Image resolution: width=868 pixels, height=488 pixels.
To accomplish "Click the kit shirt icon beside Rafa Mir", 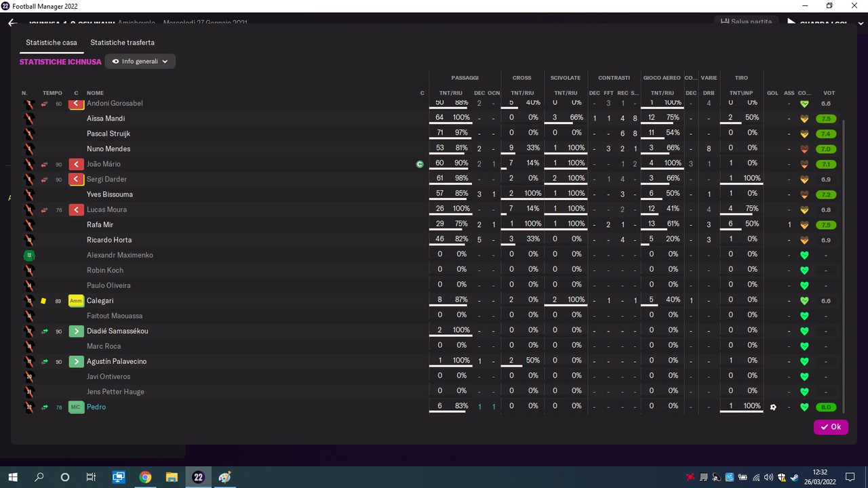I will (x=28, y=225).
